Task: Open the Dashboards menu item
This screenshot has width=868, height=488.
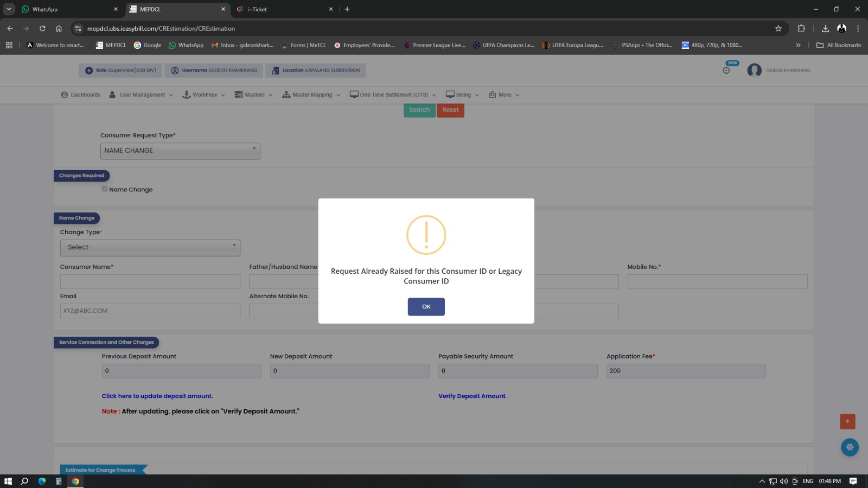Action: [81, 95]
